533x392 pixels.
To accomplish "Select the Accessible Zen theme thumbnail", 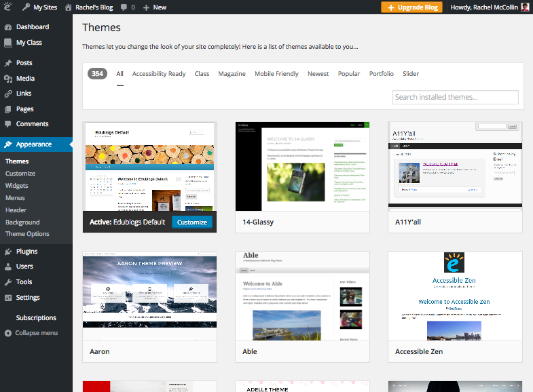I will (x=455, y=296).
